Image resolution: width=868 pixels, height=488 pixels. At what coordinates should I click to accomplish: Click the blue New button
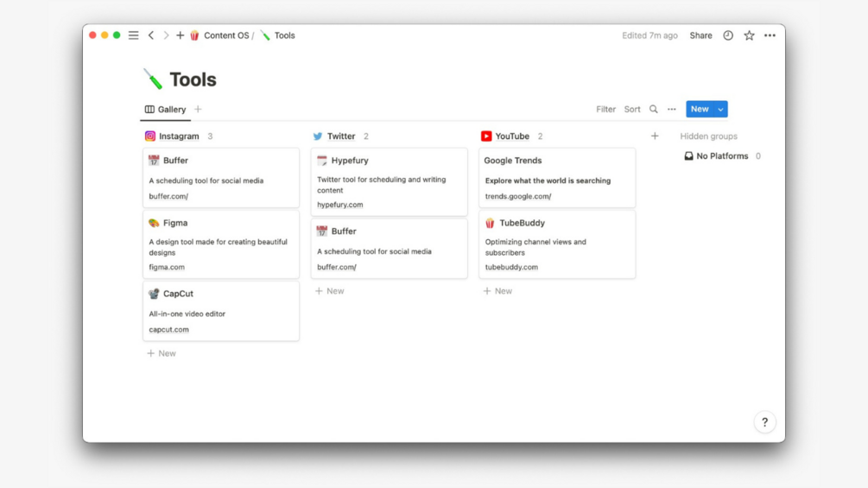point(700,109)
